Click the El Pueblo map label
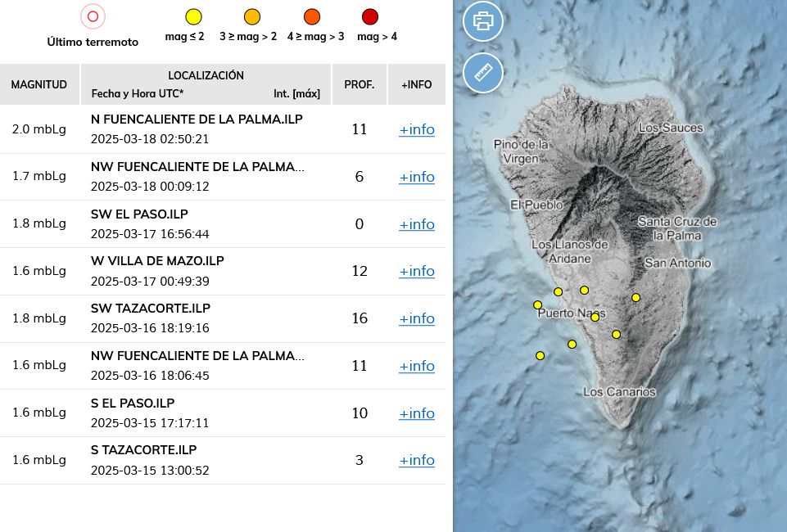This screenshot has height=532, width=787. coord(536,205)
